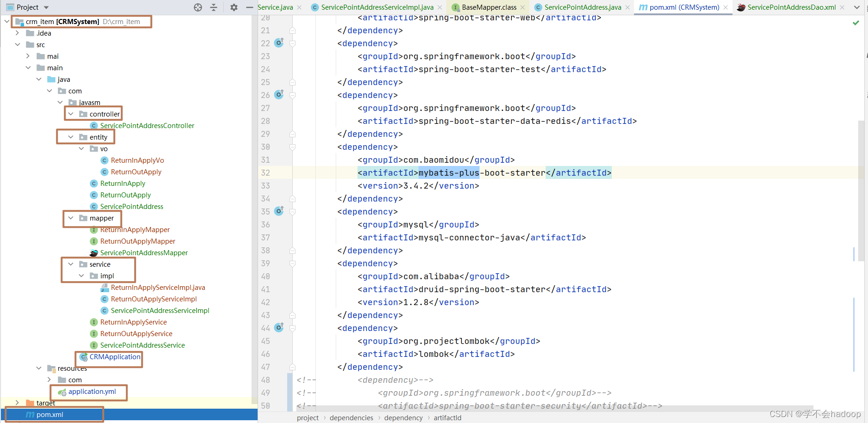Open the hidden tabs dropdown arrow
This screenshot has width=868, height=423.
coord(857,7)
